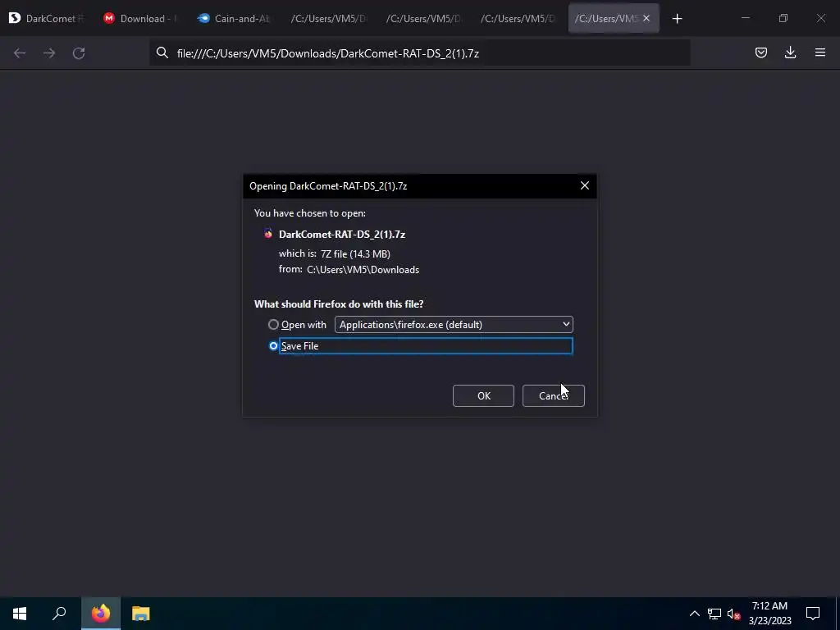Select the Save File radio option

[273, 346]
